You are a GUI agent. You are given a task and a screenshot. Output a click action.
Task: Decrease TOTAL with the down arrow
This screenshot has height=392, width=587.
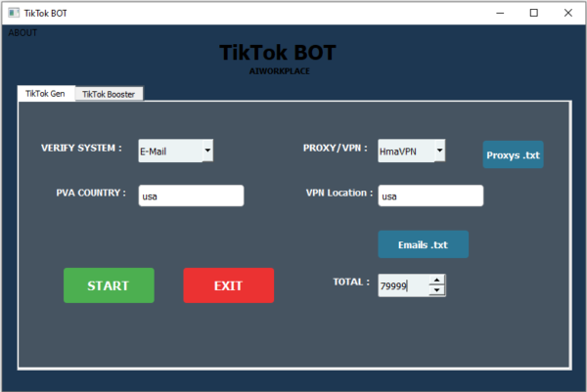pos(437,290)
